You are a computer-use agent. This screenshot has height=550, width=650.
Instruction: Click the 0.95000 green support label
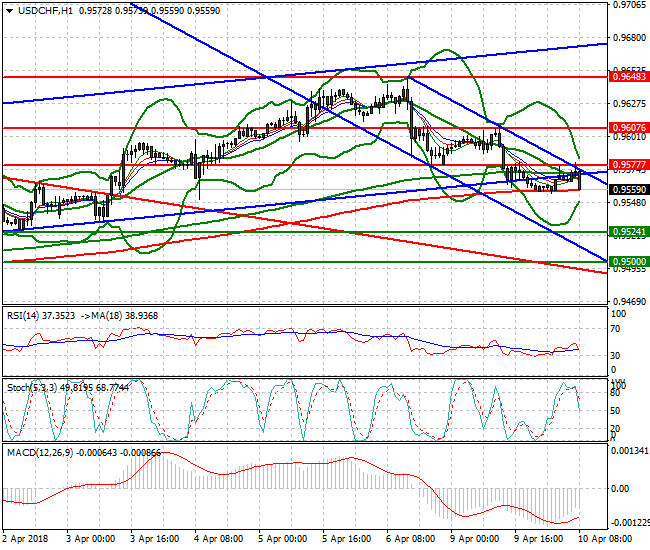[629, 262]
